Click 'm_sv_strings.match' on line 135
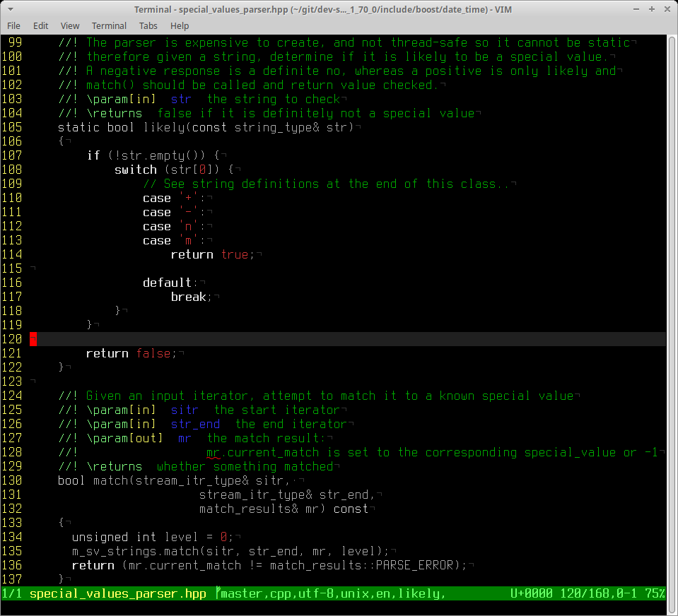 click(135, 552)
